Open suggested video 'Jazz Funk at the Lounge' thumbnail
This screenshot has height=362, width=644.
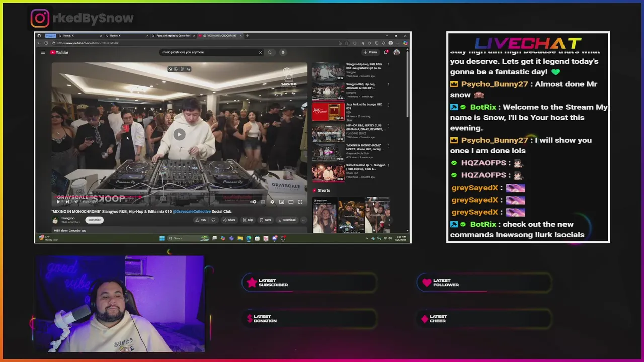[x=328, y=112]
